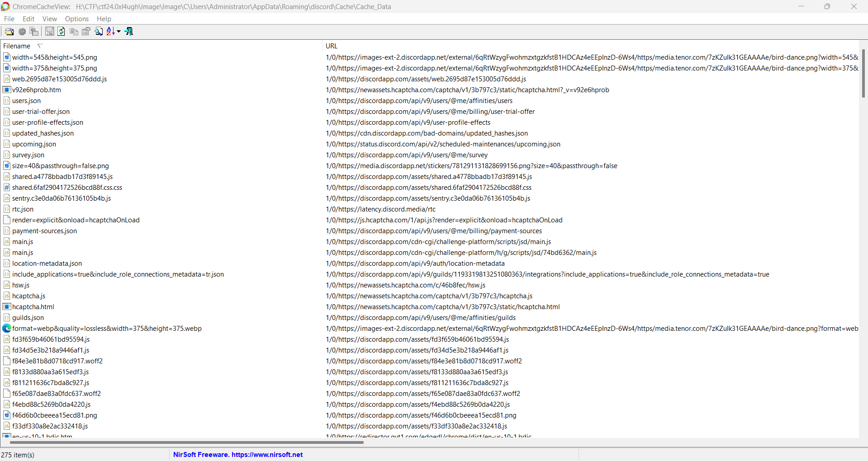Select f4ebd88c5269b0da4220.js file
The image size is (868, 461).
pos(52,404)
